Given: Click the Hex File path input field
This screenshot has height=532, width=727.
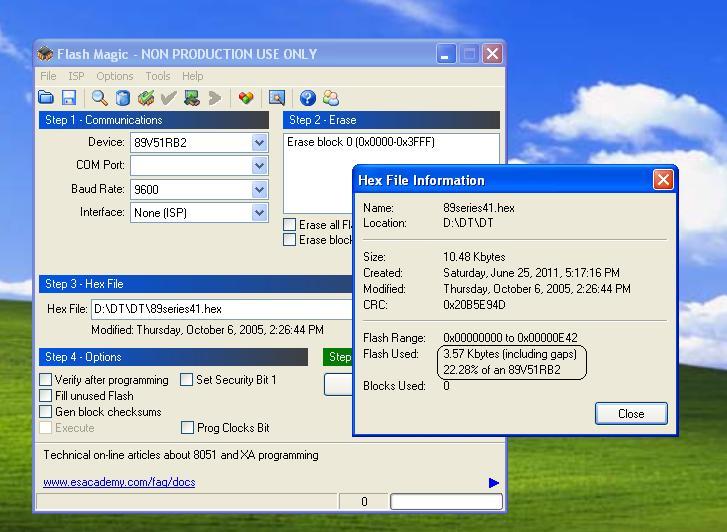Looking at the screenshot, I should click(x=222, y=309).
